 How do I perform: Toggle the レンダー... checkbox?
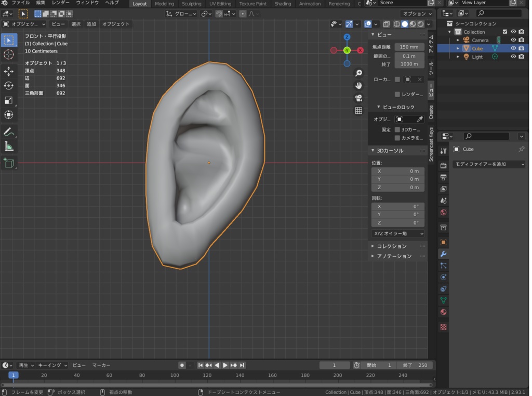click(x=397, y=95)
